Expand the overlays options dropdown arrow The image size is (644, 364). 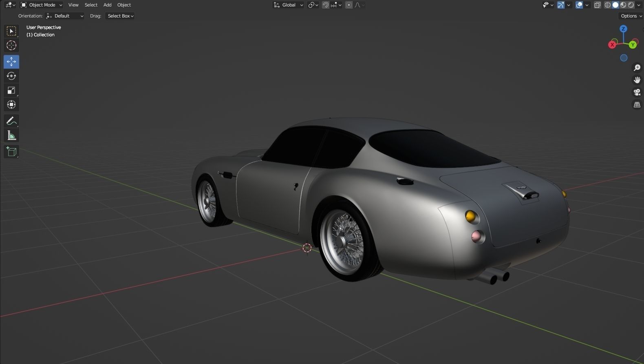click(587, 5)
